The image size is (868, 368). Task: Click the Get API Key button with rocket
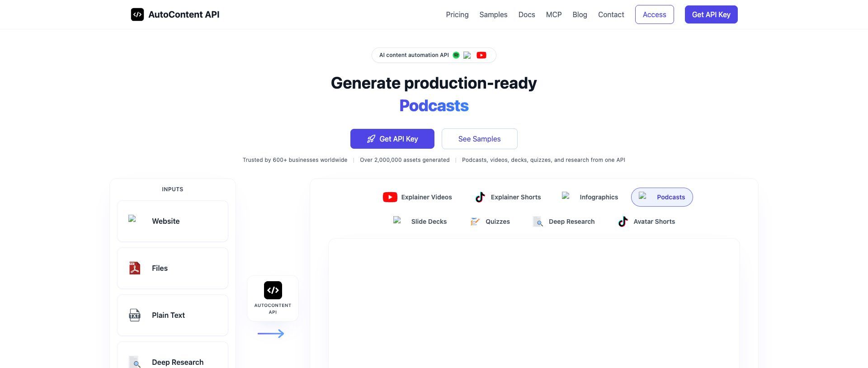[392, 139]
